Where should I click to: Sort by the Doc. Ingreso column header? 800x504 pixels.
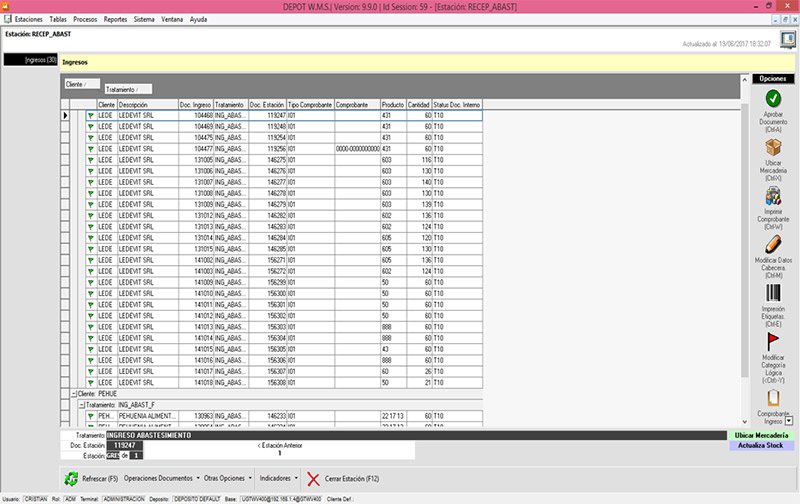pyautogui.click(x=194, y=104)
